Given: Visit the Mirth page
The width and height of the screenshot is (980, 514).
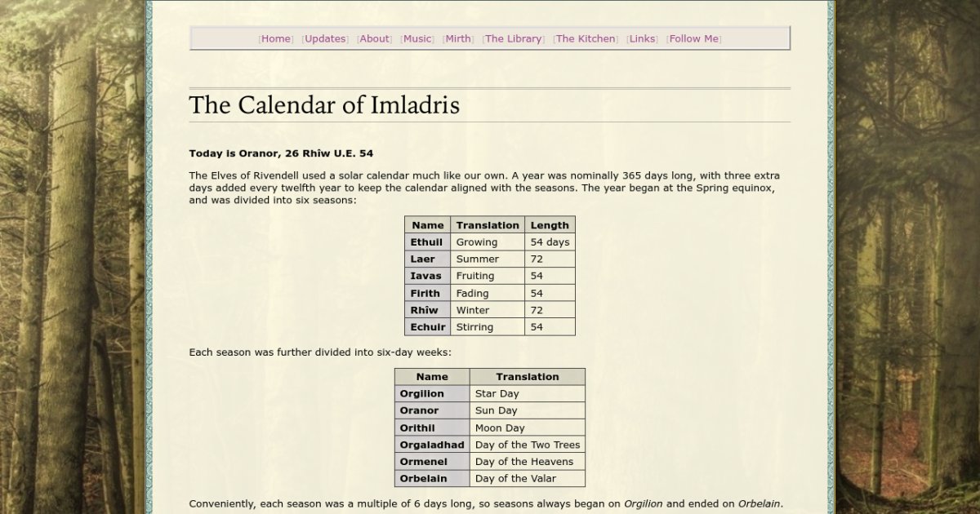Looking at the screenshot, I should click(x=457, y=38).
